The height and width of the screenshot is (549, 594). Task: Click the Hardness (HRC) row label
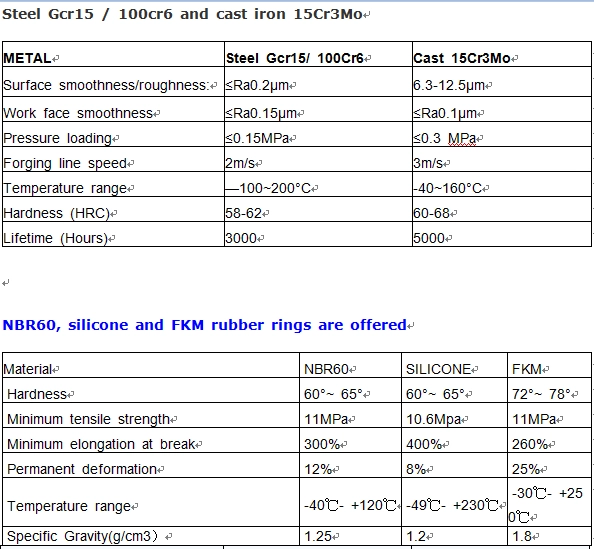point(56,213)
